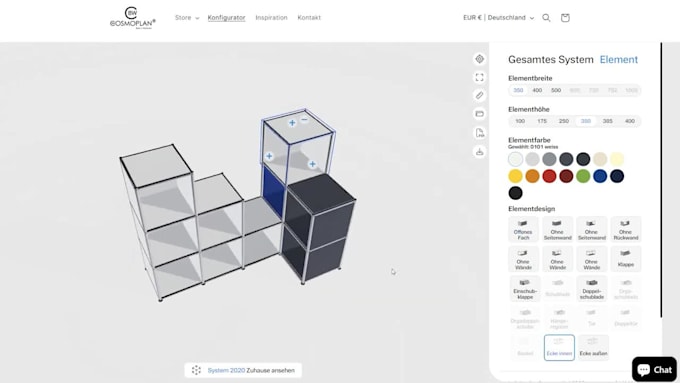This screenshot has height=383, width=680.
Task: Set element width to 400
Action: click(x=537, y=90)
